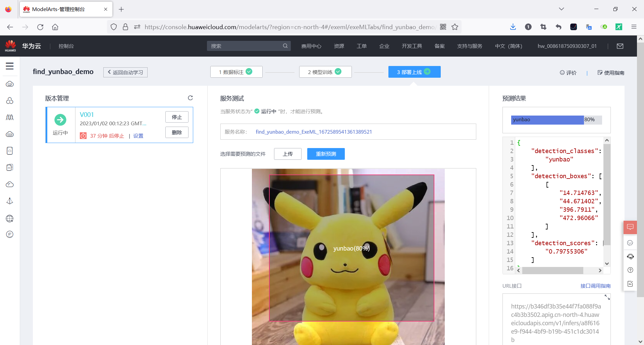
Task: Click the search magnifier icon
Action: 285,46
